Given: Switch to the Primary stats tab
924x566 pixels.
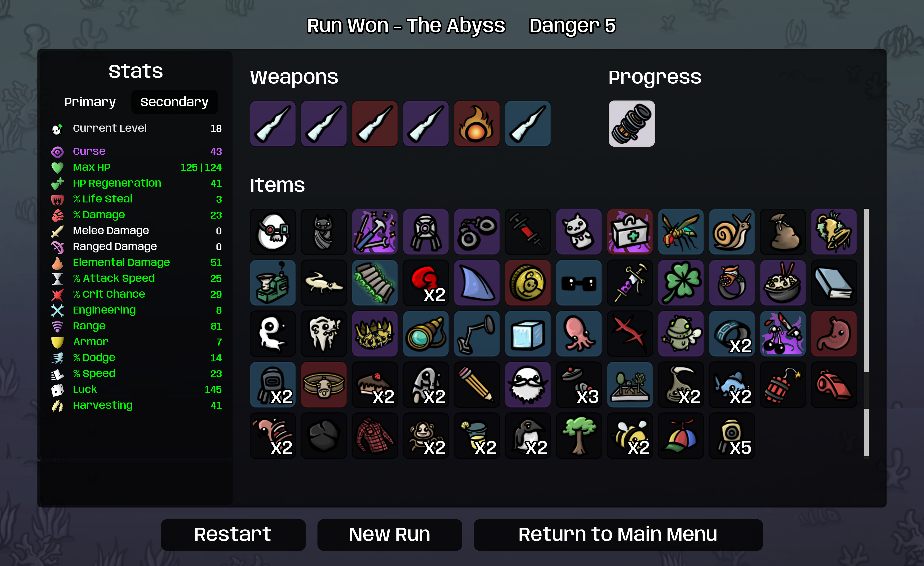Looking at the screenshot, I should pos(90,102).
